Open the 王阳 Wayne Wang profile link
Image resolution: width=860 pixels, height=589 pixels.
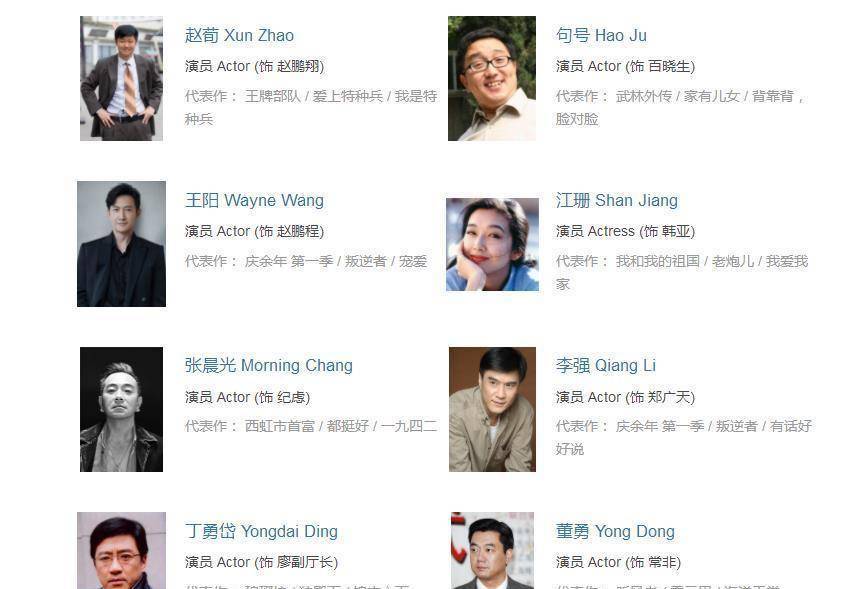pyautogui.click(x=254, y=201)
